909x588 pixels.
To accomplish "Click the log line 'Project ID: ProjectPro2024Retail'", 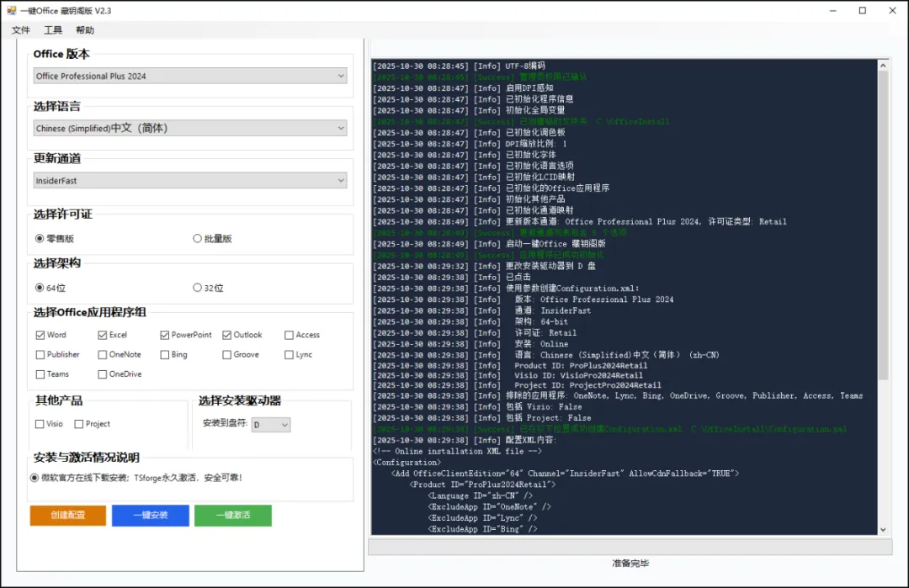I will pyautogui.click(x=517, y=386).
